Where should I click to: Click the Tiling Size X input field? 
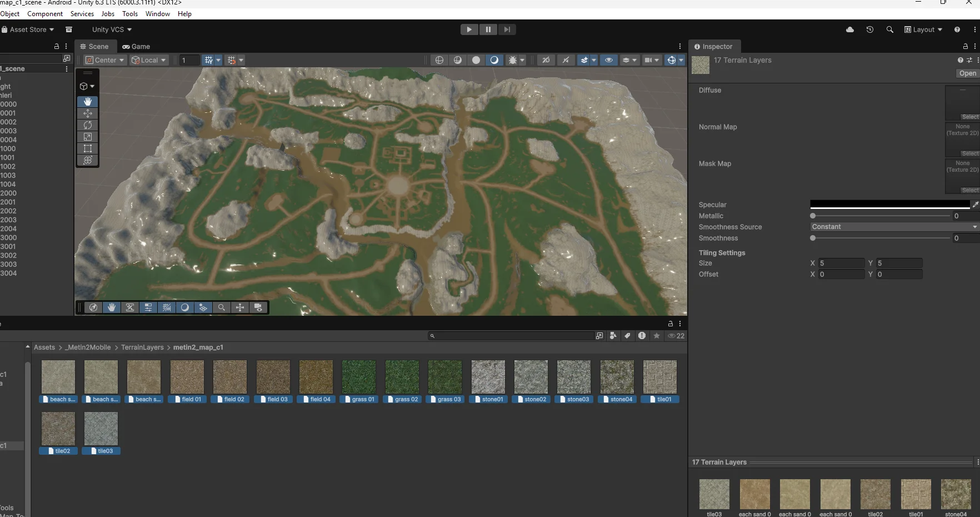point(841,263)
